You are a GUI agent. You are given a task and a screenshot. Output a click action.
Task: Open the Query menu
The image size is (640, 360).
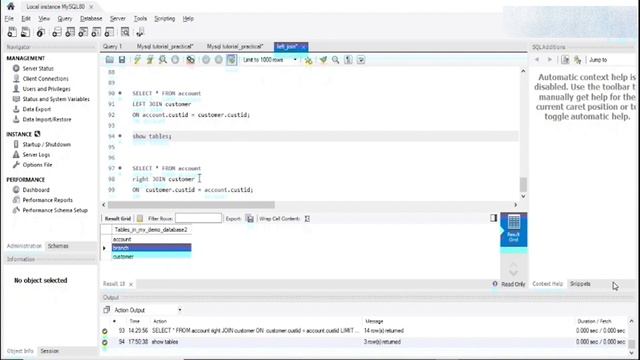coord(64,19)
